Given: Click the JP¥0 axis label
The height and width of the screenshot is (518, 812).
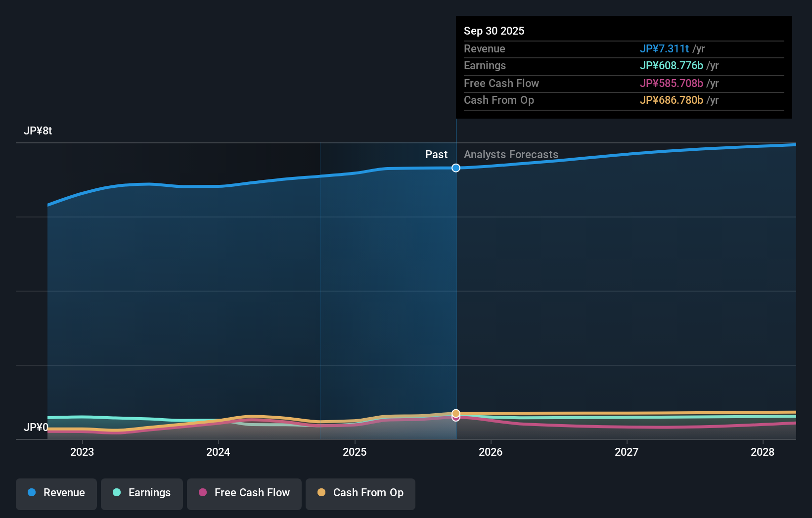Looking at the screenshot, I should pos(37,427).
